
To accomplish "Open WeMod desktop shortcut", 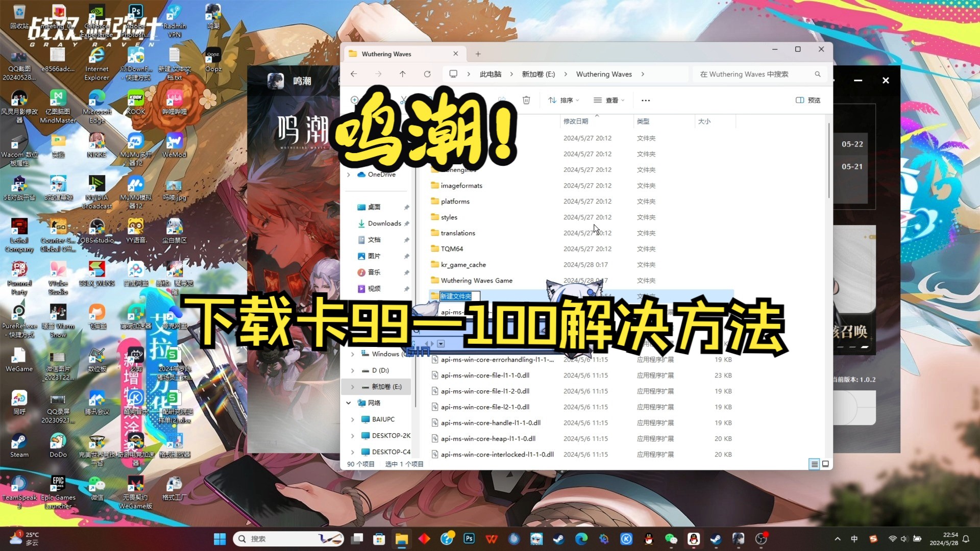I will (175, 145).
